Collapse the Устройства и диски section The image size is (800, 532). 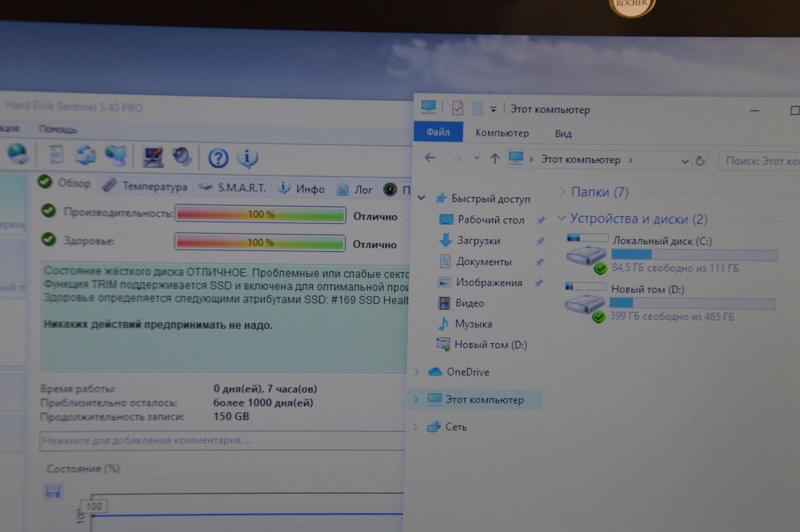click(561, 218)
